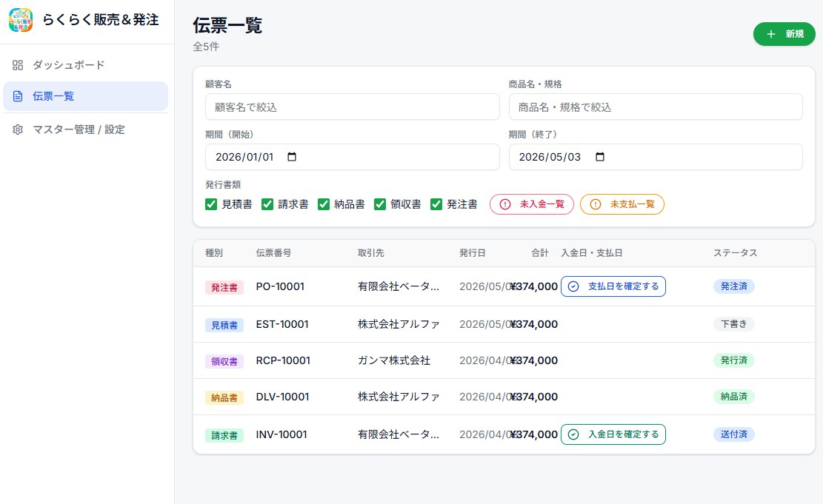
Task: Open slip EST-10001
Action: [x=282, y=324]
